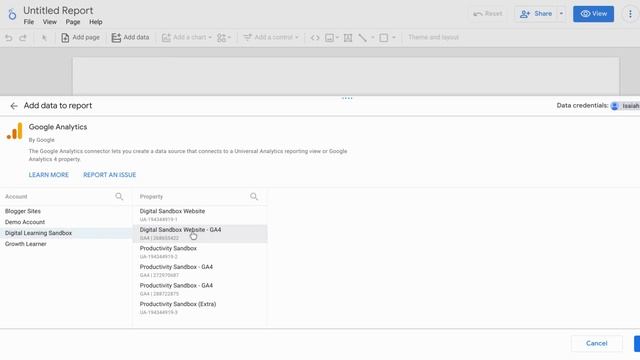Open the Share options dropdown arrow
The width and height of the screenshot is (640, 360).
click(561, 14)
